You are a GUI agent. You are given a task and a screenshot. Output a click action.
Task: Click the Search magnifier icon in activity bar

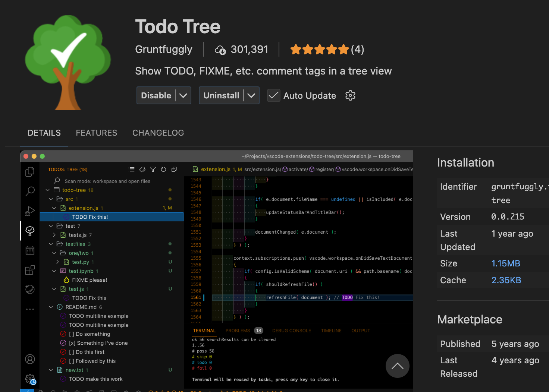coord(30,191)
